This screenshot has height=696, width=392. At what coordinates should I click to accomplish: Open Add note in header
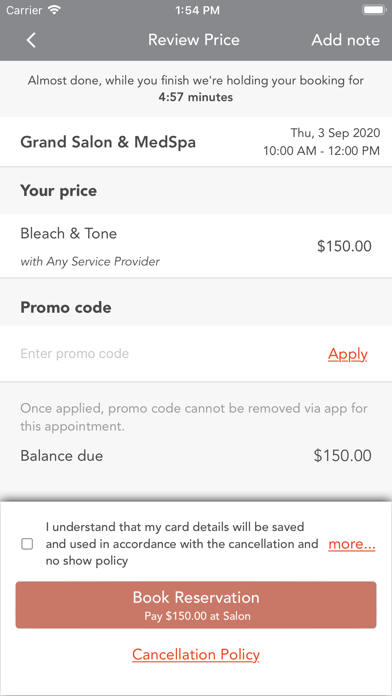tap(345, 40)
